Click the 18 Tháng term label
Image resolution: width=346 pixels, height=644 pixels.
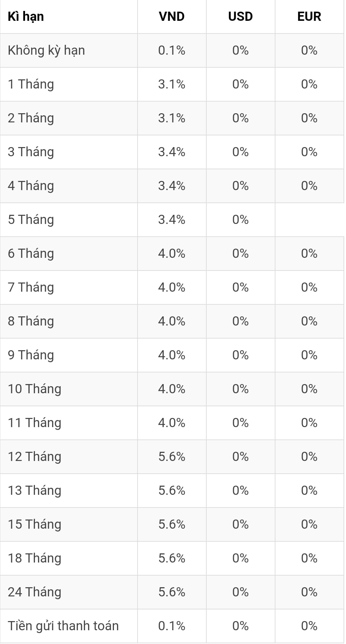35,558
